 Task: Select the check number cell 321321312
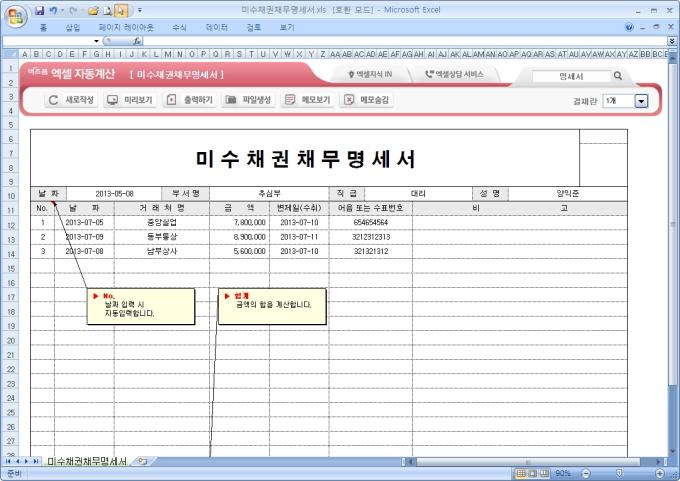click(371, 251)
